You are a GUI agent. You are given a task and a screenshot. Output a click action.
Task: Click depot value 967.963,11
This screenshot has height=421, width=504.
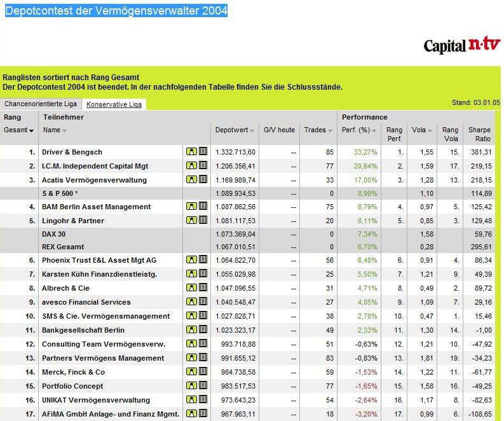(238, 414)
